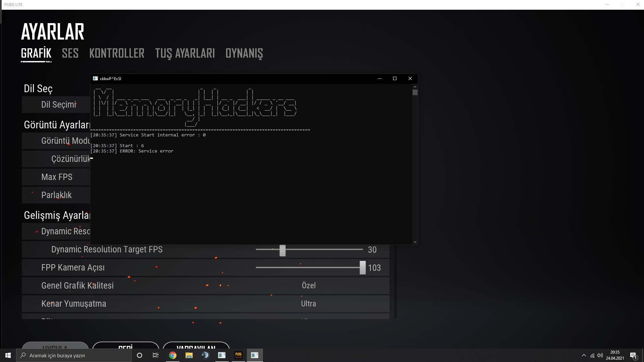Click the Görüntü Ayarları section heading

pos(57,125)
